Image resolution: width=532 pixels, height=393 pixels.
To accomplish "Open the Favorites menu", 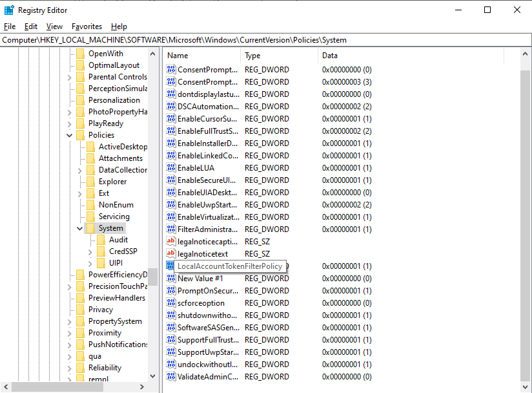I will 87,27.
